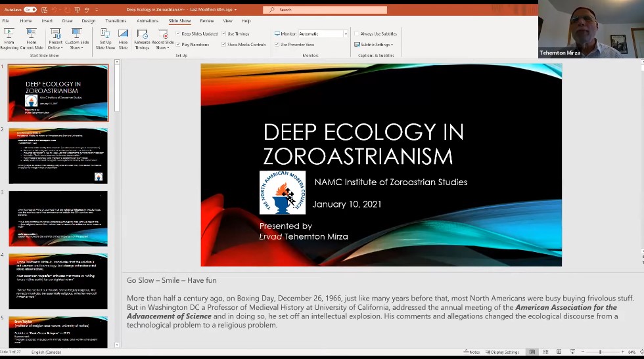Switch to Normal view in status bar

(x=532, y=352)
